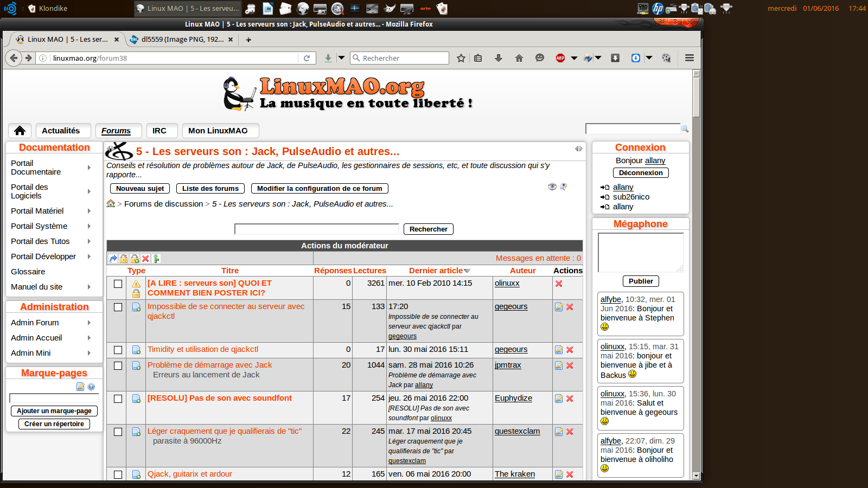Click the GIMP icon in the top panel

click(x=390, y=8)
